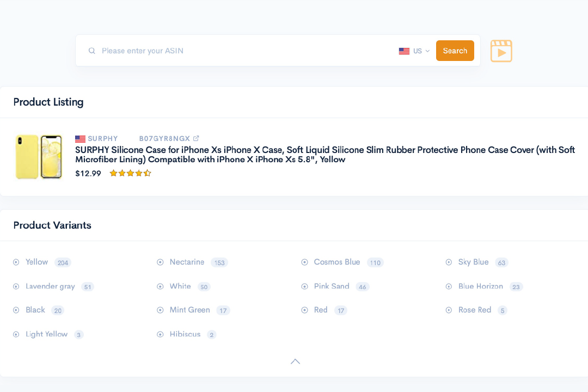Select the Nectarine variant radio button
The width and height of the screenshot is (588, 392).
click(160, 262)
